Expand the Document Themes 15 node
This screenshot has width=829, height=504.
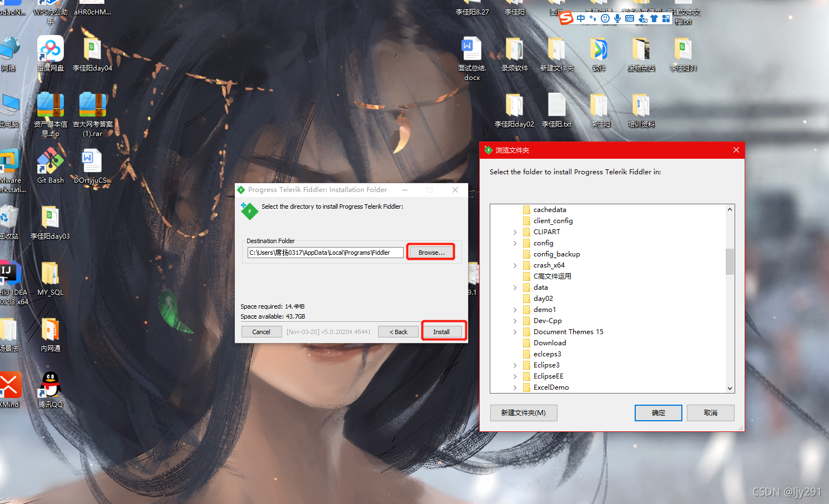tap(515, 332)
